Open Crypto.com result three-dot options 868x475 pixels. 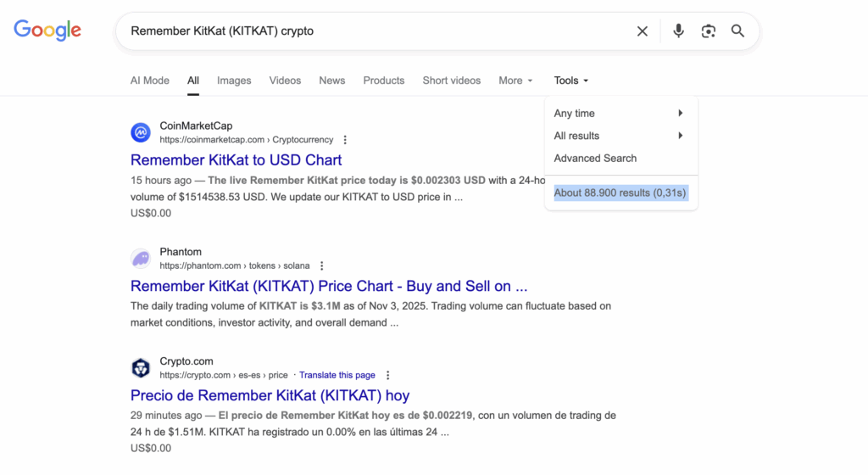388,375
